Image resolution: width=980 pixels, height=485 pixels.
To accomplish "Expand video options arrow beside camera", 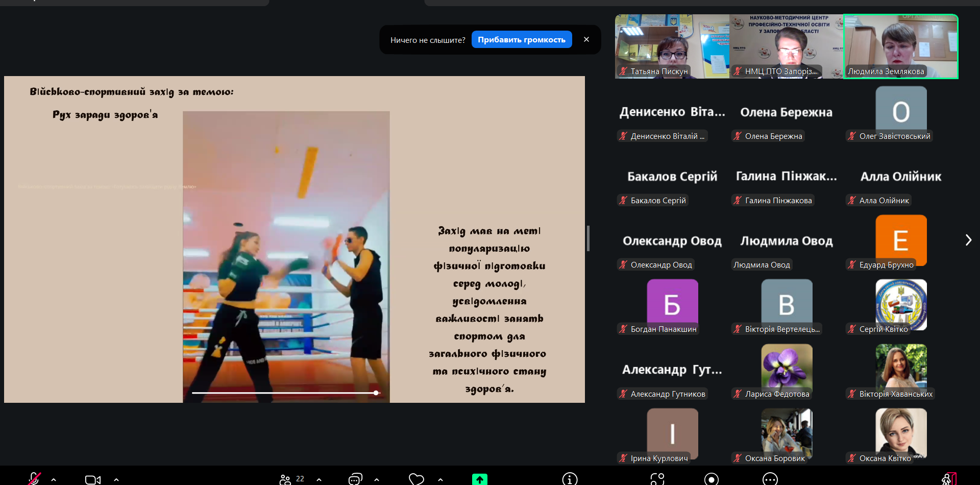I will (x=116, y=479).
